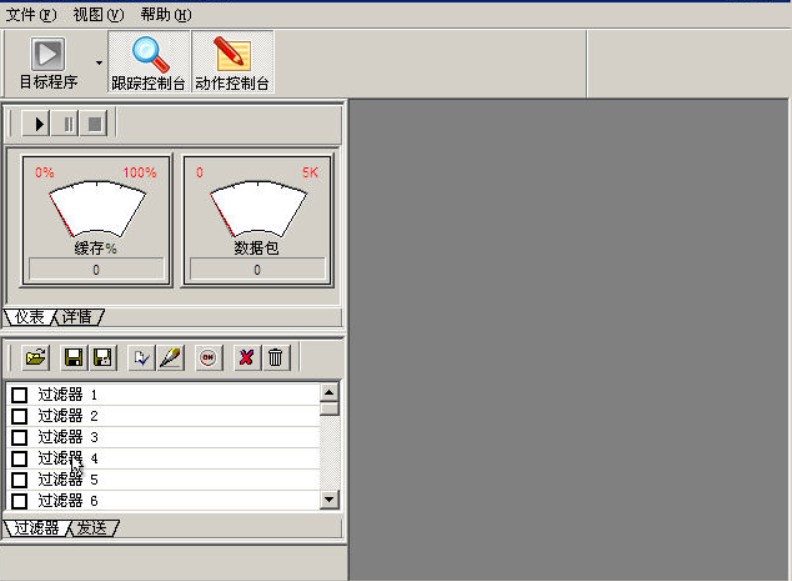Delete filter with red X icon
This screenshot has height=581, width=792.
click(x=247, y=358)
